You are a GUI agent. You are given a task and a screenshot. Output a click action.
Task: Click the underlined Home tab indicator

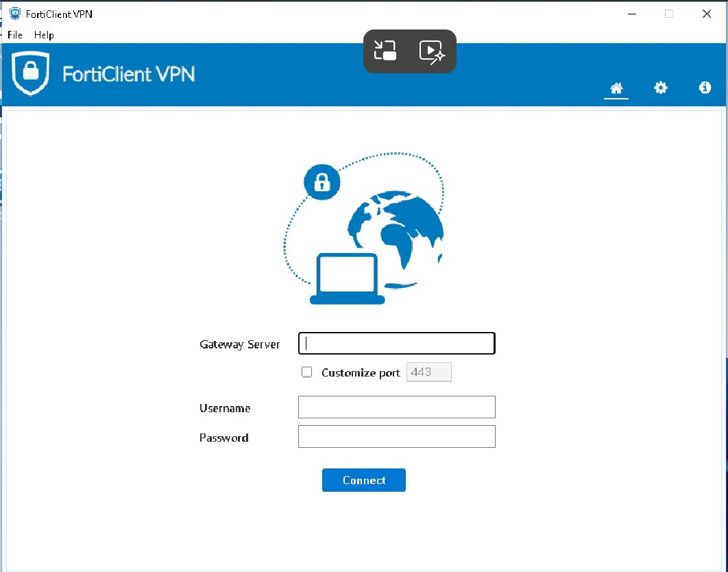pos(616,98)
